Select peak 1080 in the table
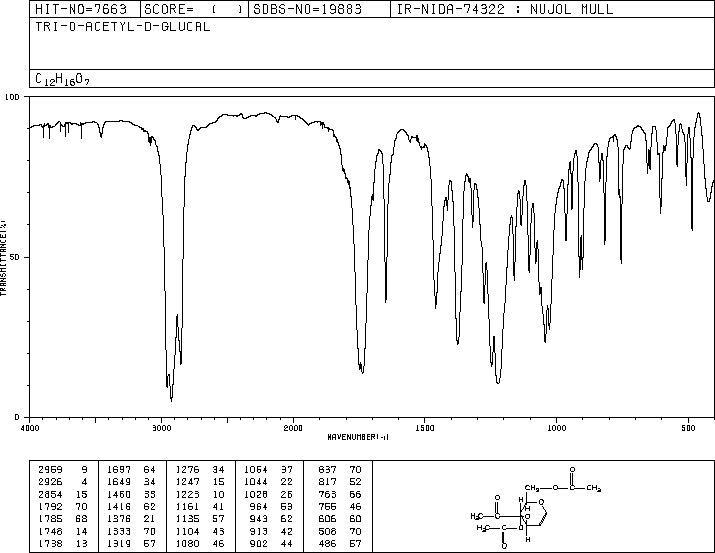This screenshot has width=715, height=553. click(x=187, y=543)
